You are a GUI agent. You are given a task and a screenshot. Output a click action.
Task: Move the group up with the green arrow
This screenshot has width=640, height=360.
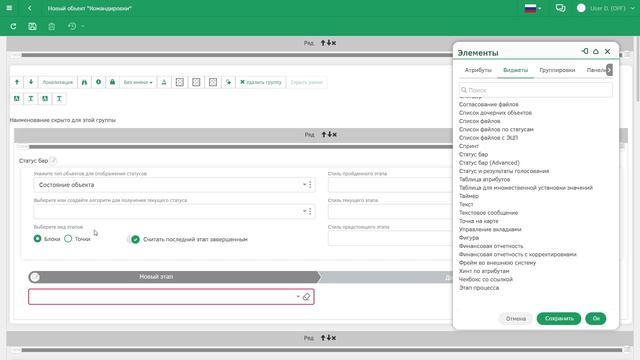point(17,82)
